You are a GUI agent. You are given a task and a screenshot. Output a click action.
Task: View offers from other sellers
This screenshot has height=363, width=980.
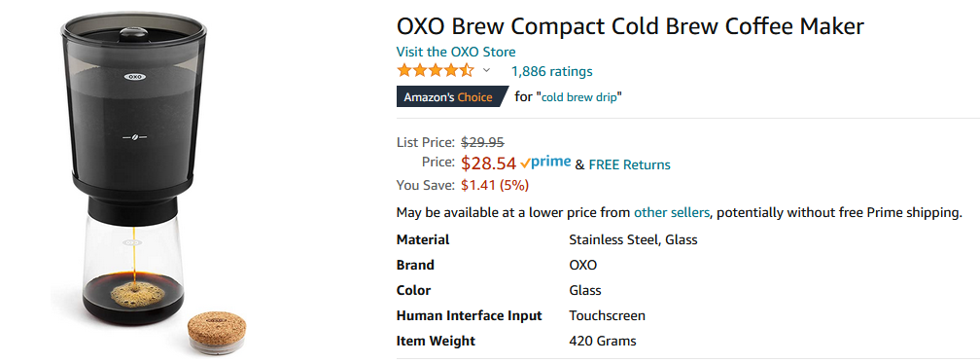pos(671,213)
